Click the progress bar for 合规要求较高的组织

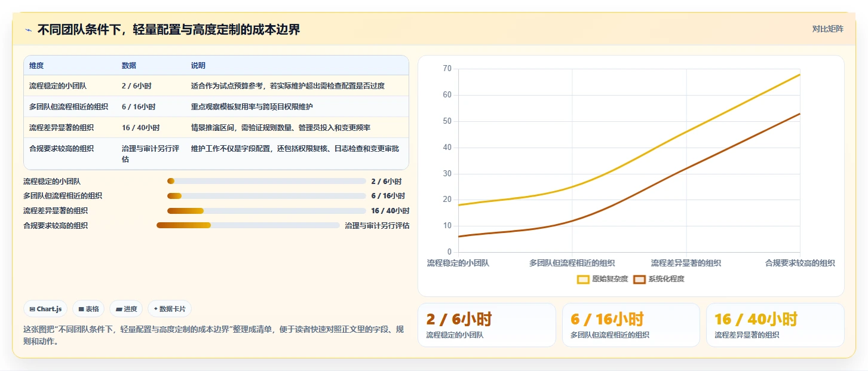pos(248,225)
